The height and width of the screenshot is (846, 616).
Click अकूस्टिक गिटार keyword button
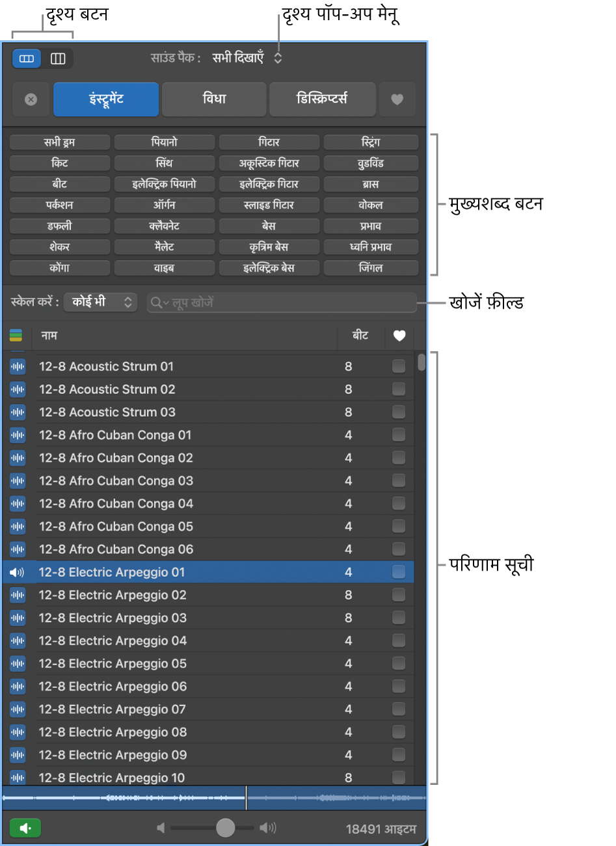coord(269,163)
